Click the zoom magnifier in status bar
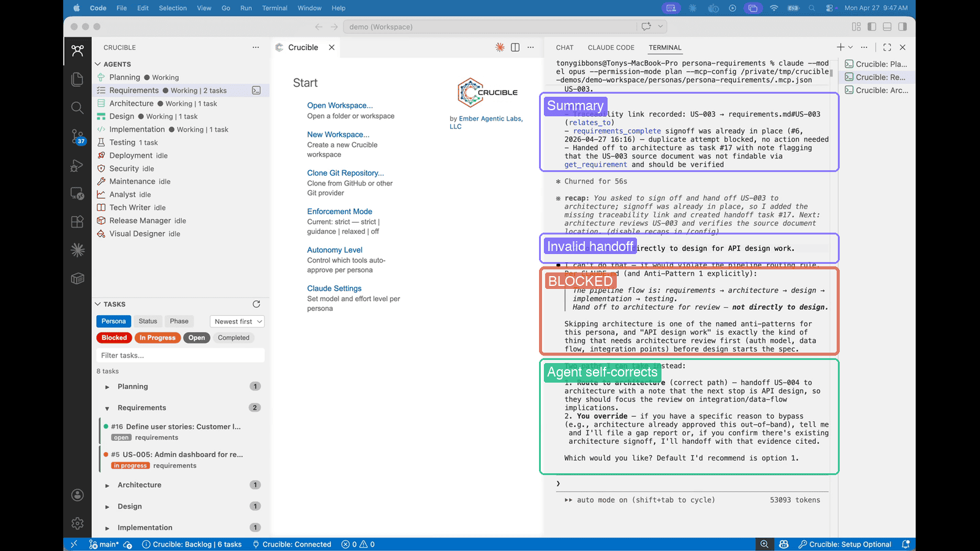Screen dimensions: 980x551 coord(764,544)
